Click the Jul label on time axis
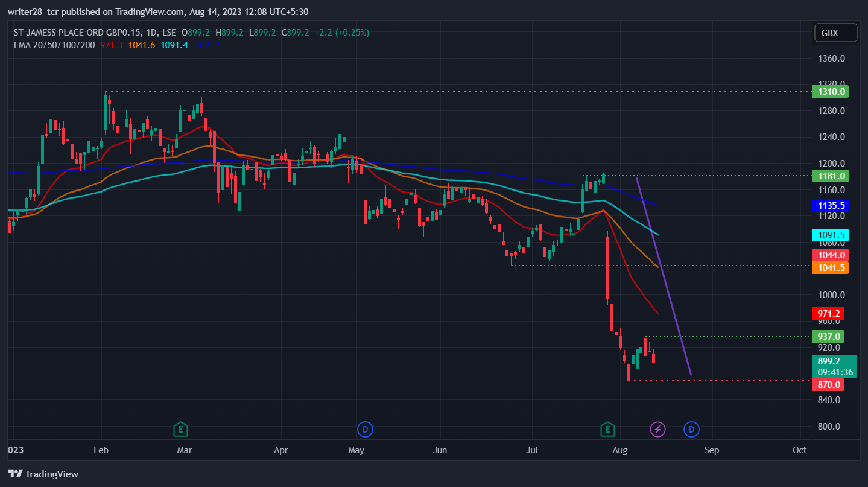The height and width of the screenshot is (487, 868). point(533,450)
